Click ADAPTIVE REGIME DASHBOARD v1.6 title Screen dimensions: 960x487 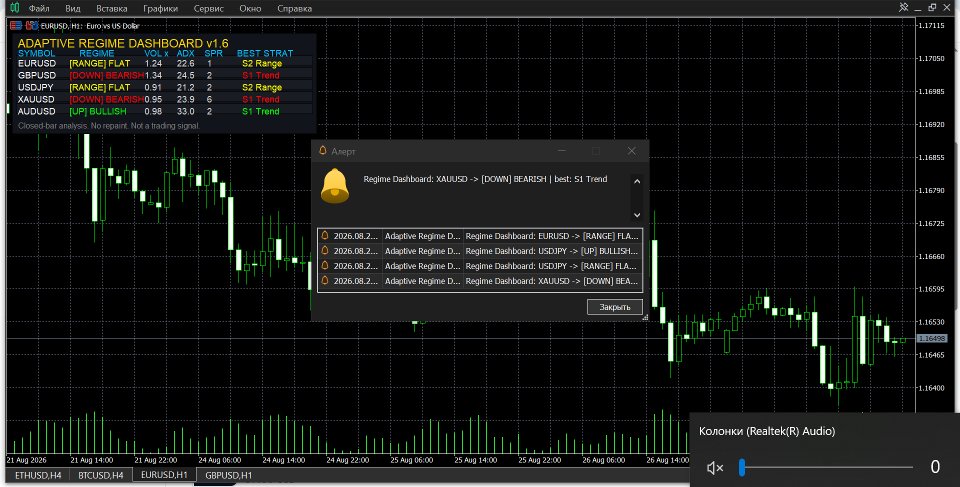[x=123, y=43]
